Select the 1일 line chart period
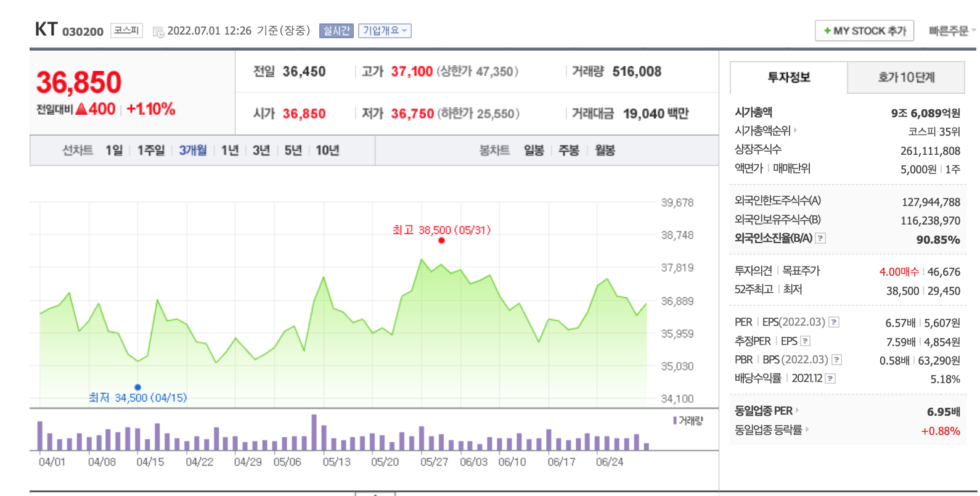 click(x=114, y=151)
